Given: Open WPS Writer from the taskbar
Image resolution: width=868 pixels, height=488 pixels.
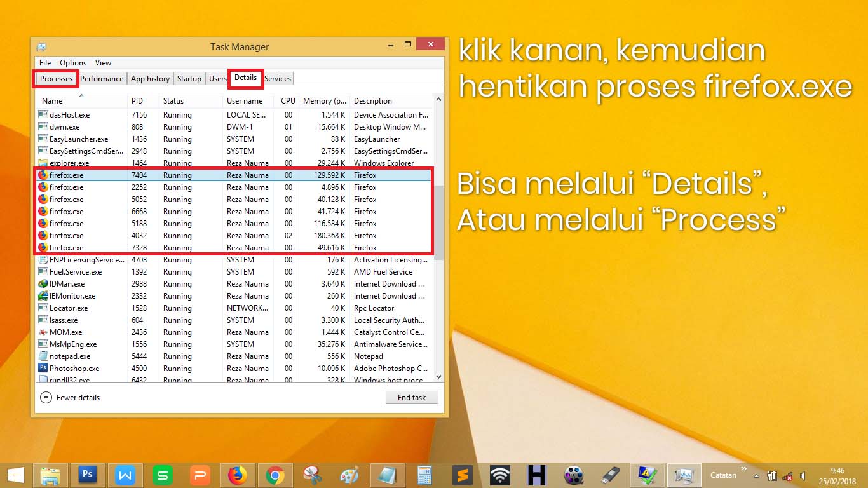Looking at the screenshot, I should click(x=125, y=475).
